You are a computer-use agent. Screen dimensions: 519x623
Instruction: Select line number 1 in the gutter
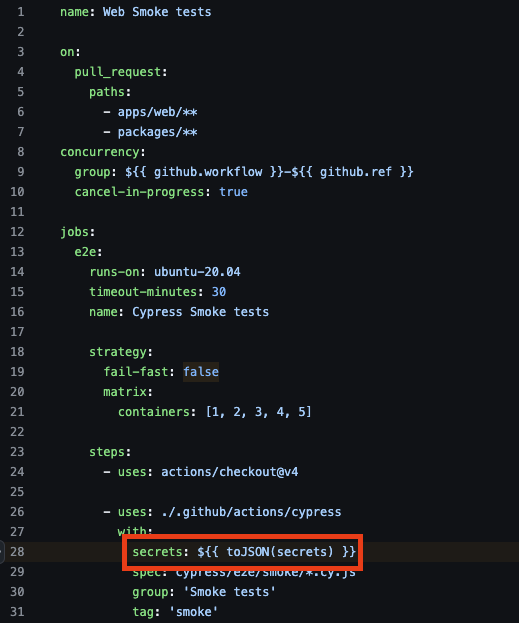(21, 12)
